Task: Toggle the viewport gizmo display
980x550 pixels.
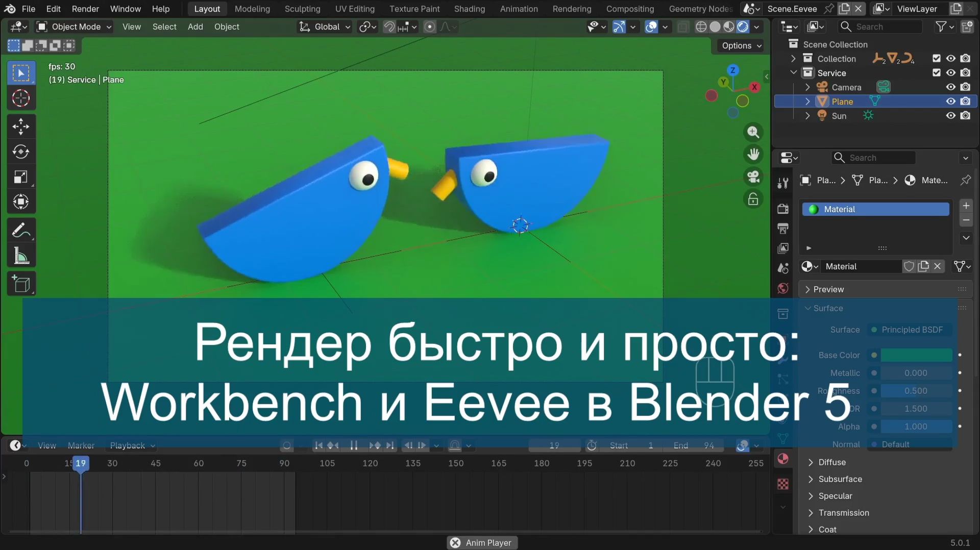Action: [x=619, y=27]
